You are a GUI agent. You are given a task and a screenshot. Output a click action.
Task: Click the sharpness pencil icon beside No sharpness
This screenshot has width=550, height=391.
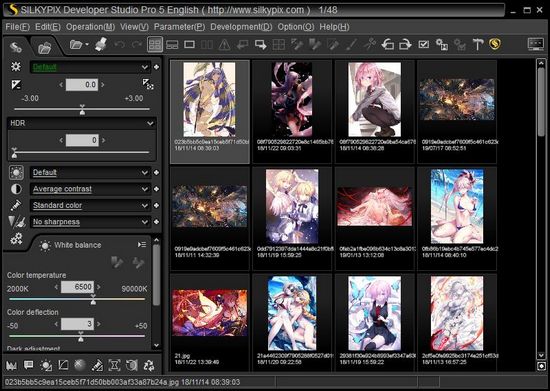tap(16, 222)
